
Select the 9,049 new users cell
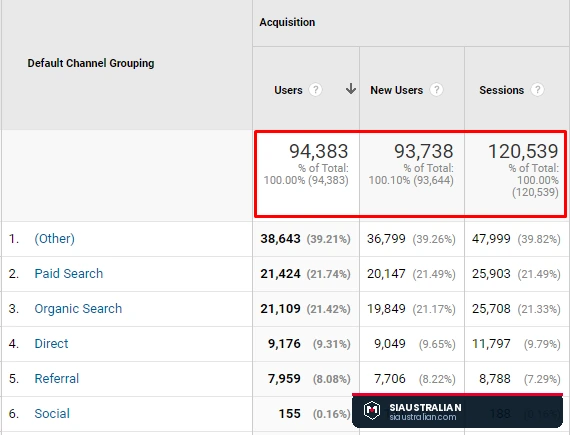click(x=390, y=344)
